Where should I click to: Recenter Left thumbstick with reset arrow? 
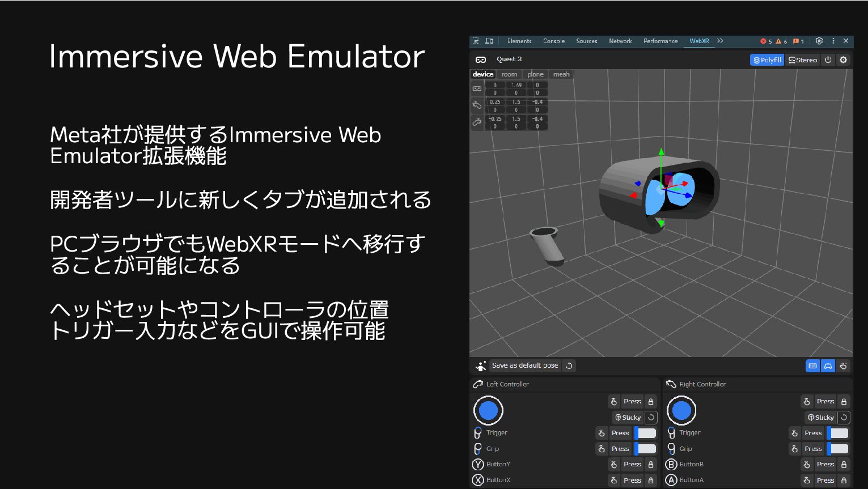[x=651, y=418]
